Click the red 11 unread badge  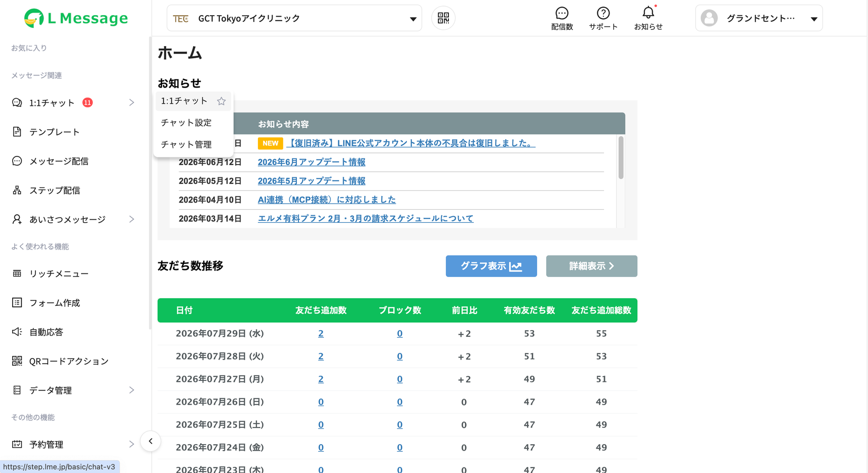(88, 103)
